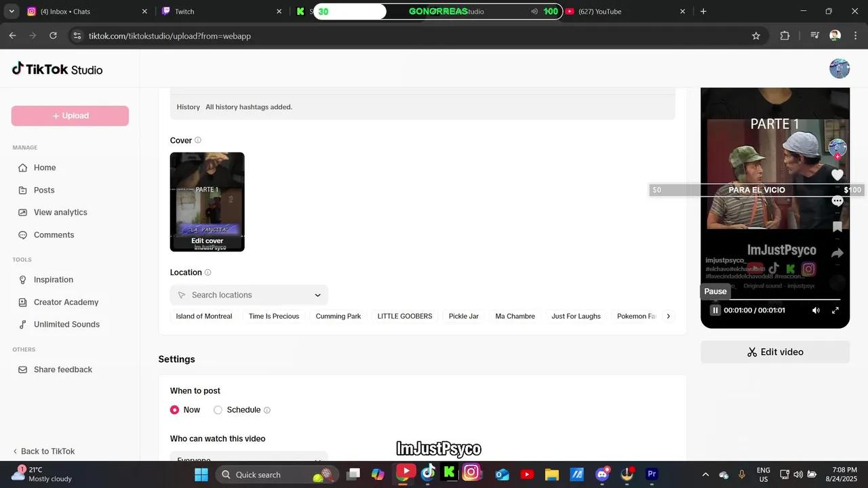Screen dimensions: 868x488
Task: Select Pickle Jar location chip
Action: coord(464,316)
